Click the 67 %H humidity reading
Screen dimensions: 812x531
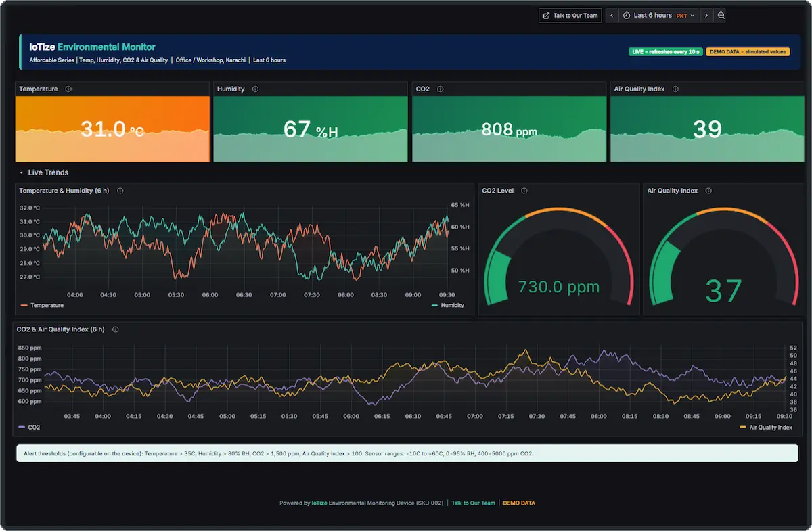(x=310, y=129)
